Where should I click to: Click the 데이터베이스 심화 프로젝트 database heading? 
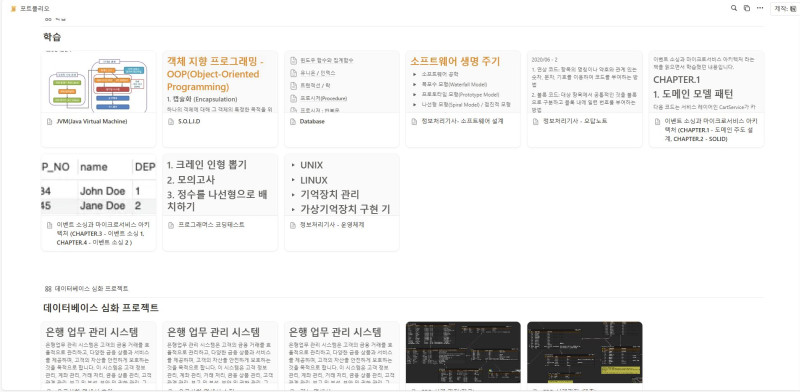coord(101,308)
